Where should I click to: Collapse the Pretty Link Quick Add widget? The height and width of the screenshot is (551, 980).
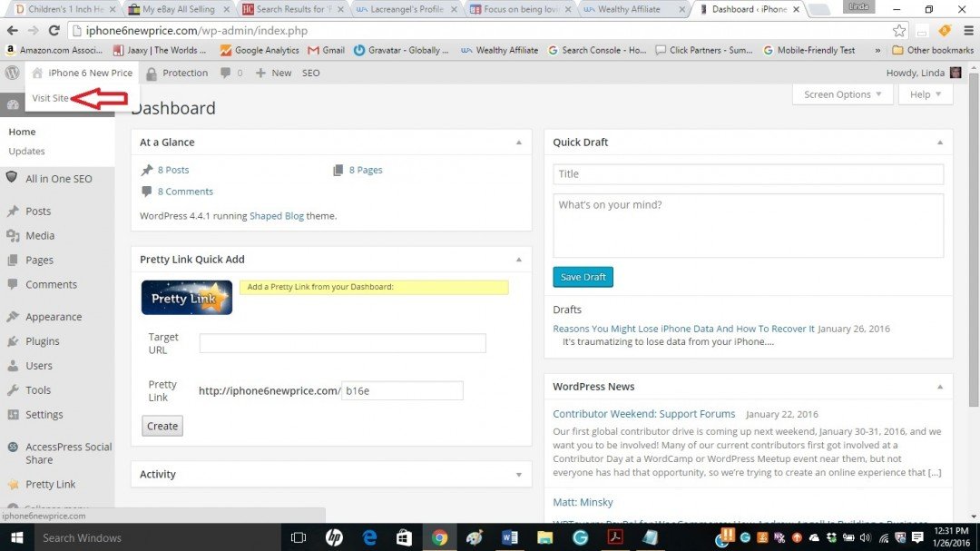pyautogui.click(x=519, y=260)
